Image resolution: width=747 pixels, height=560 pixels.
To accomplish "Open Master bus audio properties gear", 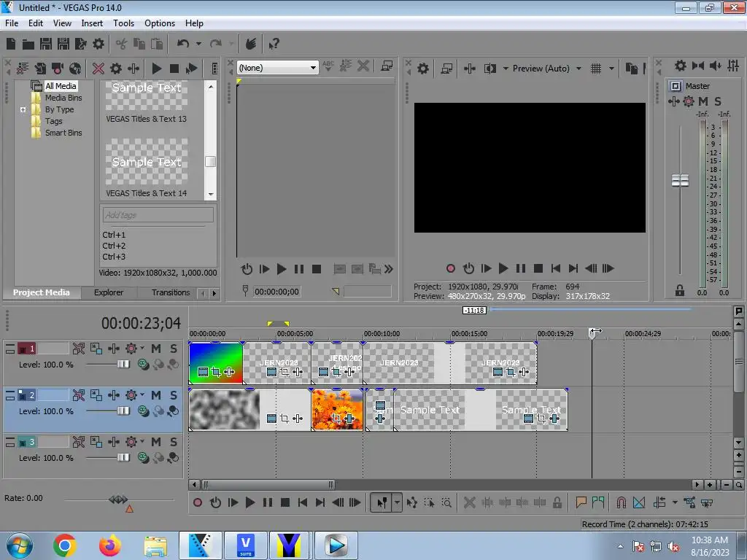I will point(681,66).
